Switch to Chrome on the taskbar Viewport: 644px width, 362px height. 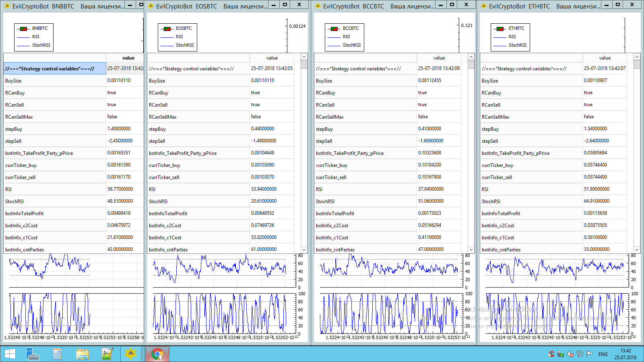pyautogui.click(x=157, y=354)
